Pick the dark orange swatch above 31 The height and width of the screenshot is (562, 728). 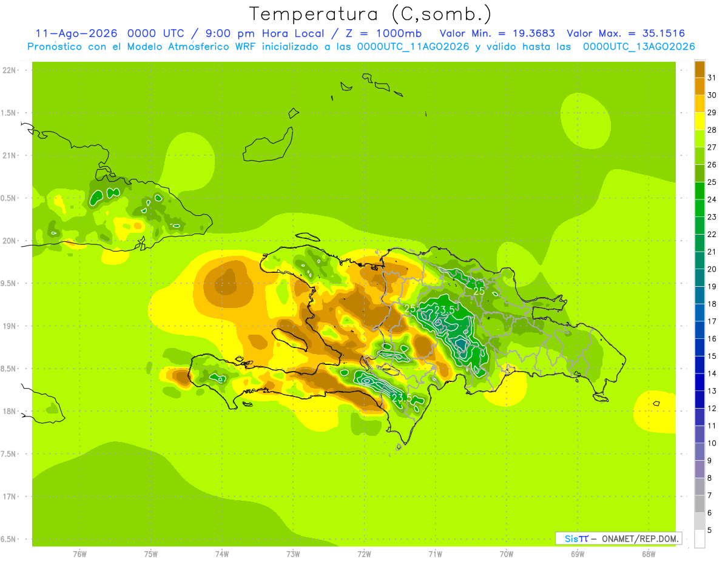click(699, 69)
